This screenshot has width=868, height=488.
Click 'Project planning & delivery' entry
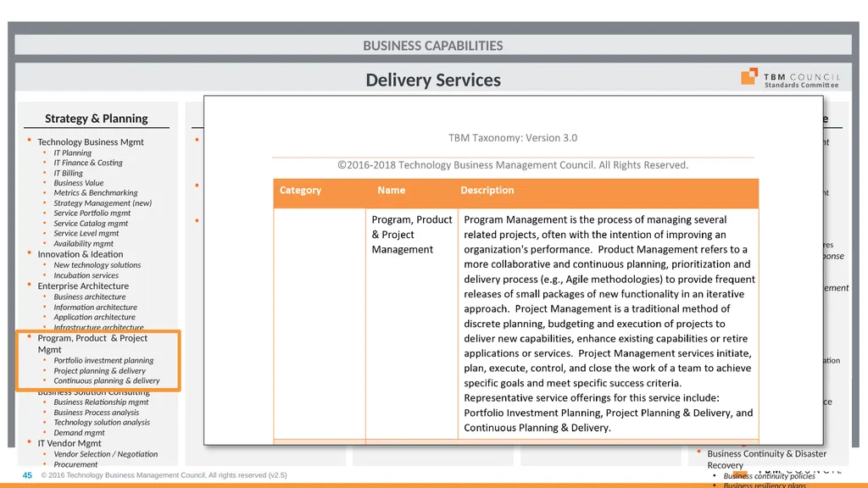[x=100, y=371]
